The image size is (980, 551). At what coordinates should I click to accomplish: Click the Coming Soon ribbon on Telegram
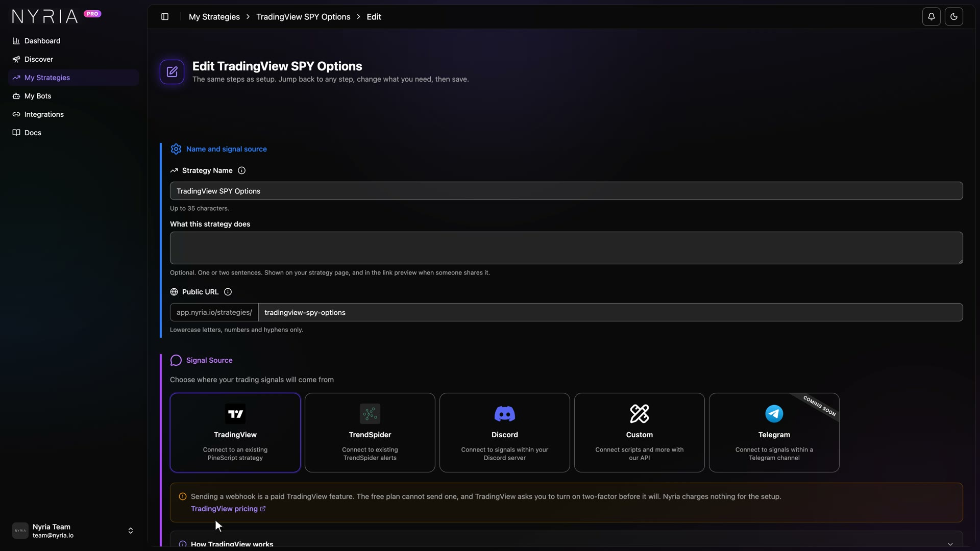(x=820, y=406)
